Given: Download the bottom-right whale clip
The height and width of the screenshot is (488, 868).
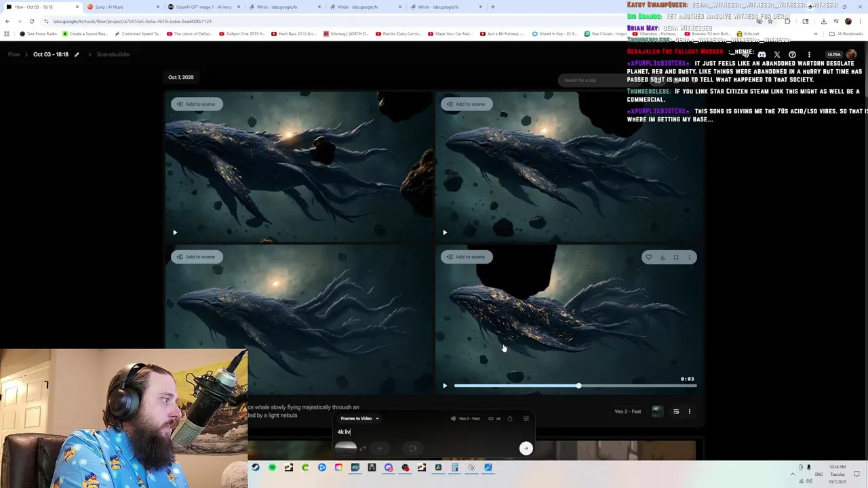Looking at the screenshot, I should pyautogui.click(x=663, y=257).
